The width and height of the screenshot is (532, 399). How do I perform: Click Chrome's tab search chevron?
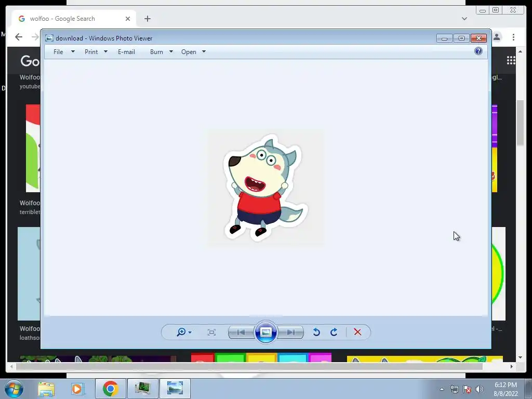464,19
